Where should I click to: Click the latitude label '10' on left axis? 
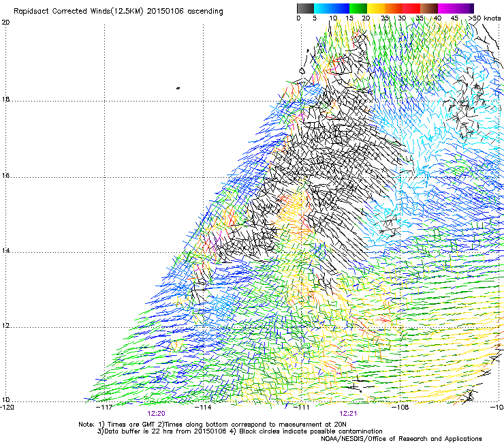5,399
